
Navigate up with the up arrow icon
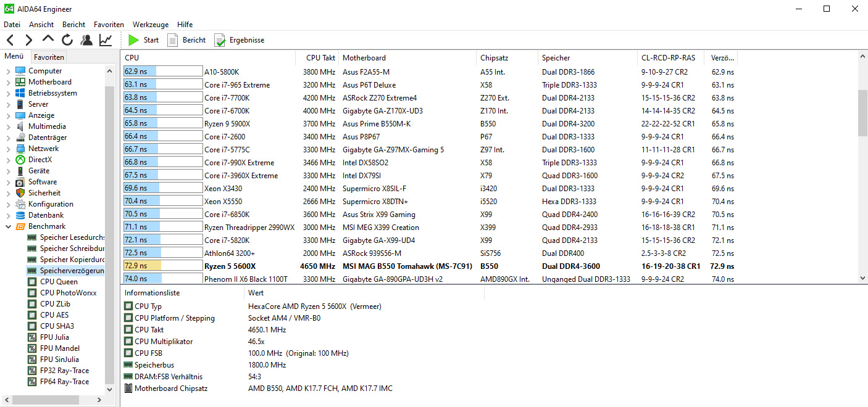[48, 39]
